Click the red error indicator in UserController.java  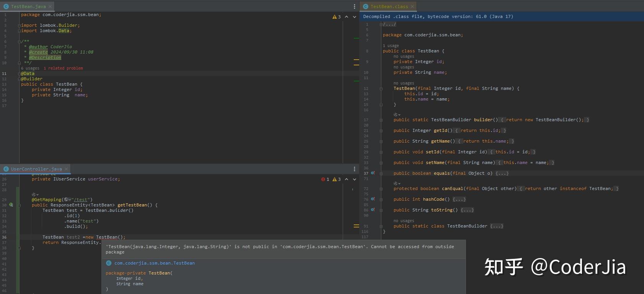tap(325, 179)
